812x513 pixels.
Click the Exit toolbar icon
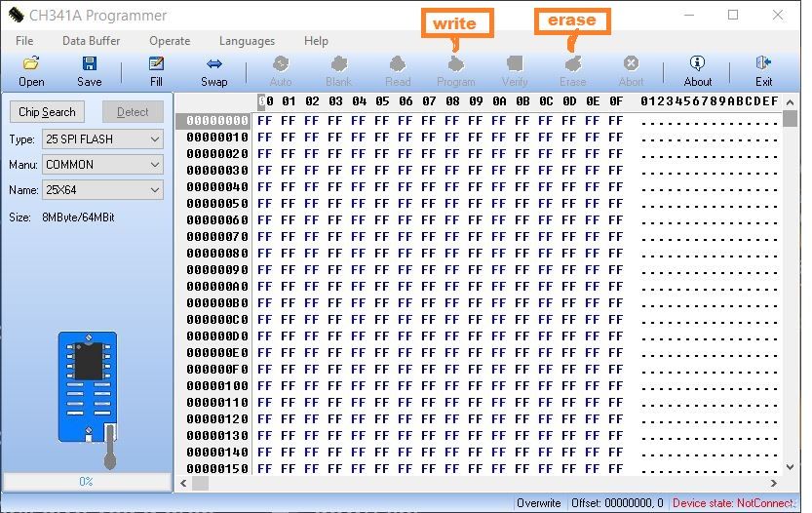pyautogui.click(x=763, y=64)
